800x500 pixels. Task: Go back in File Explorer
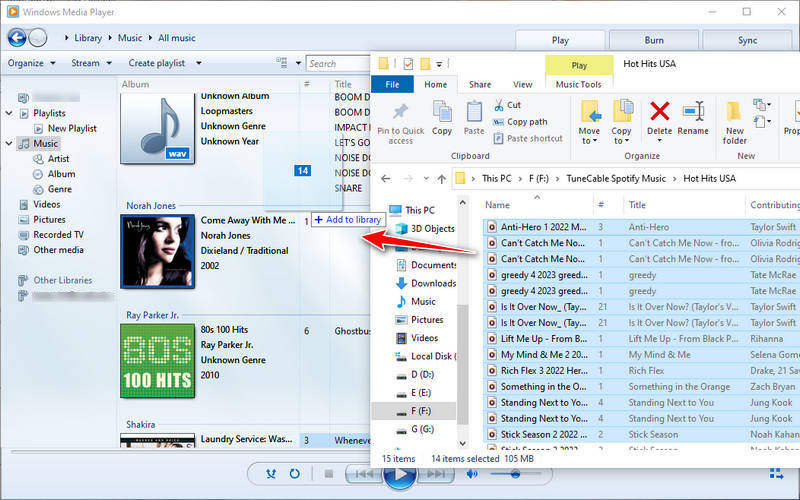pos(386,179)
